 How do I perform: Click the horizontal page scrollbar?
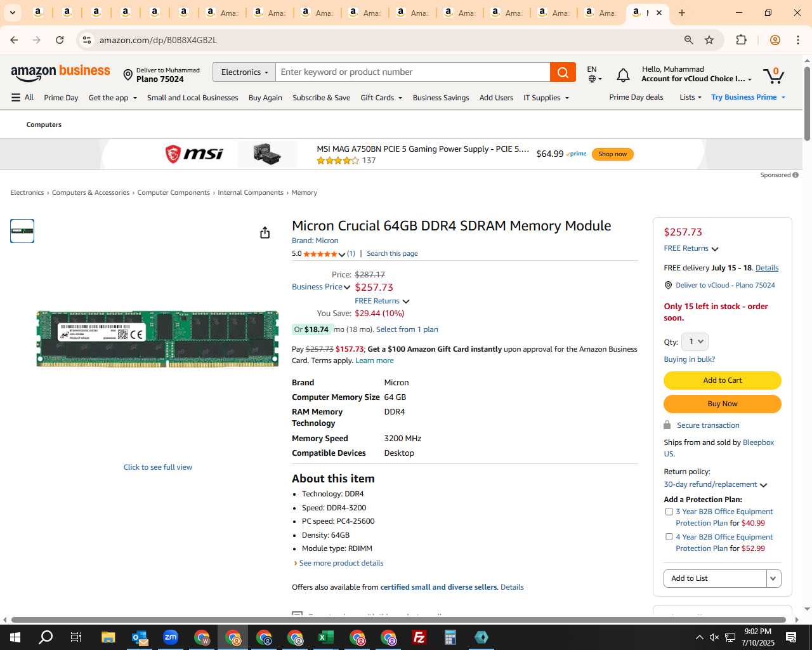point(398,620)
